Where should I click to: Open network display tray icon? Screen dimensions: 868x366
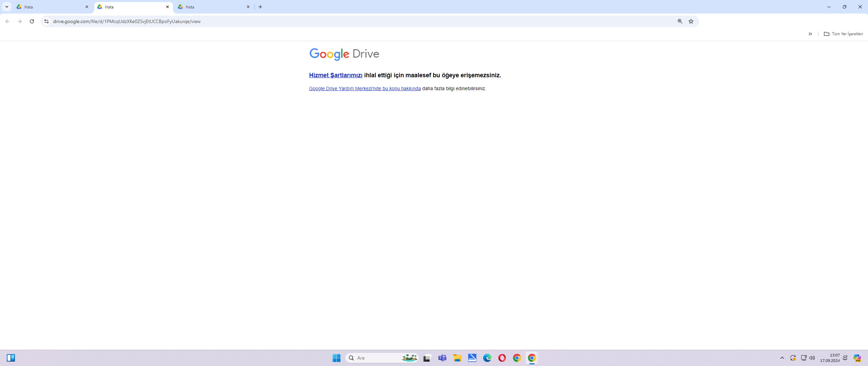coord(803,358)
